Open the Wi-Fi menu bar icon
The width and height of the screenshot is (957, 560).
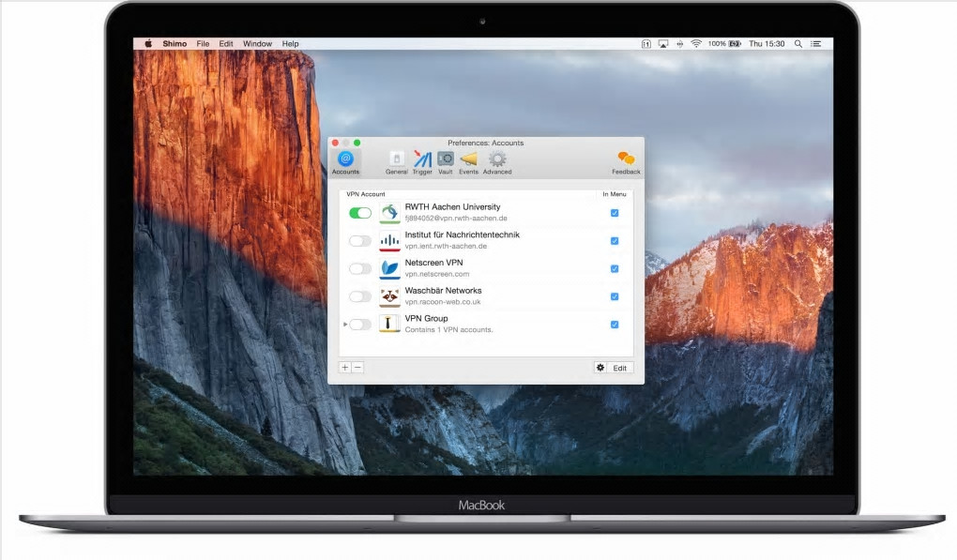[696, 44]
